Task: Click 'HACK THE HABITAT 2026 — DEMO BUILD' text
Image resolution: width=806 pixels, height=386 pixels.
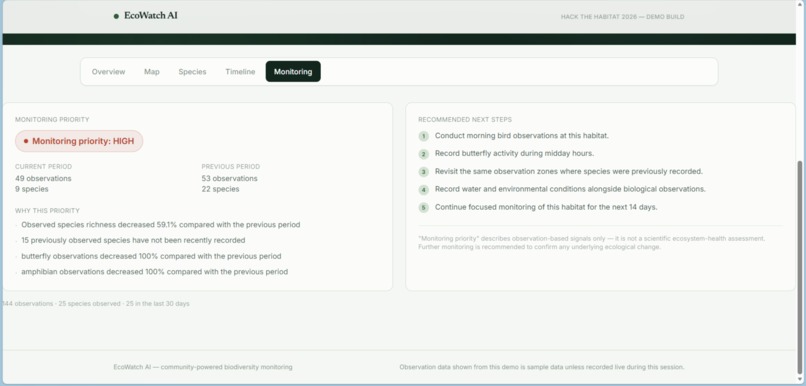Action: click(622, 17)
